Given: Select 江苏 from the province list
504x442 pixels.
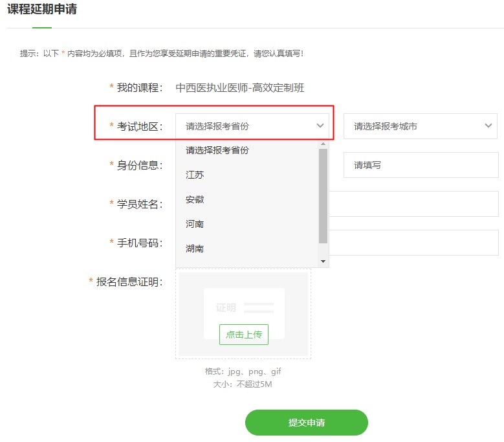Looking at the screenshot, I should (195, 175).
